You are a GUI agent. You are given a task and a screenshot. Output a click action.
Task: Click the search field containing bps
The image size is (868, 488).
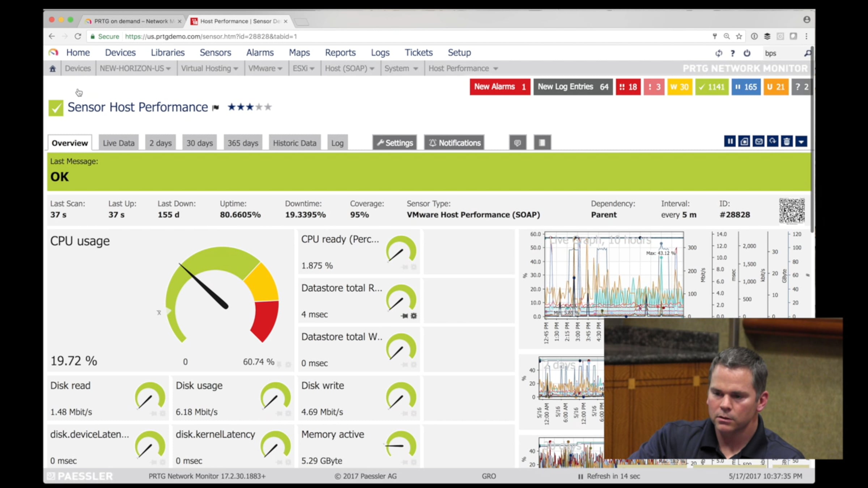pos(782,53)
